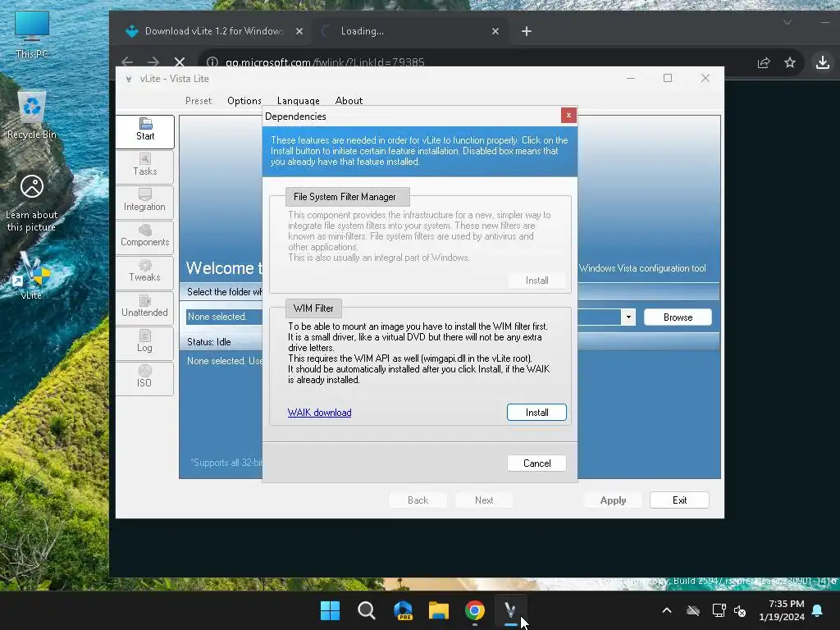Viewport: 840px width, 630px height.
Task: Open Chrome tab search chevron
Action: [787, 22]
